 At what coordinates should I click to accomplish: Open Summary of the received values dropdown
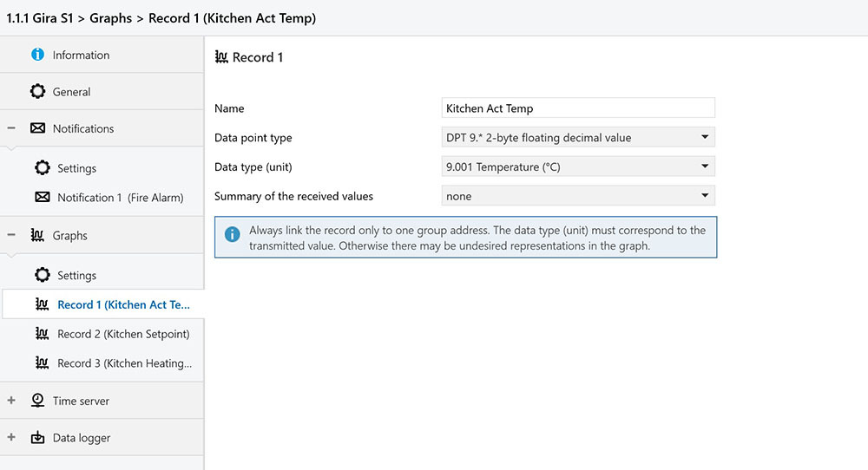coord(577,196)
